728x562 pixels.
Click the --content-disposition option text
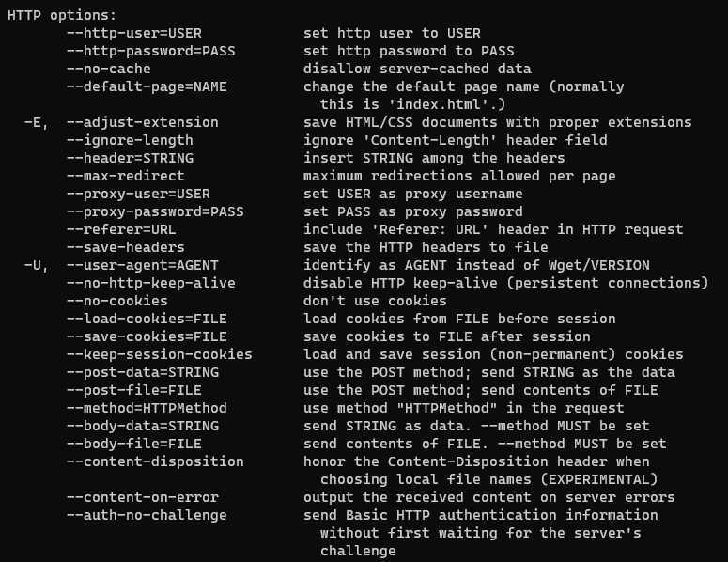point(155,461)
